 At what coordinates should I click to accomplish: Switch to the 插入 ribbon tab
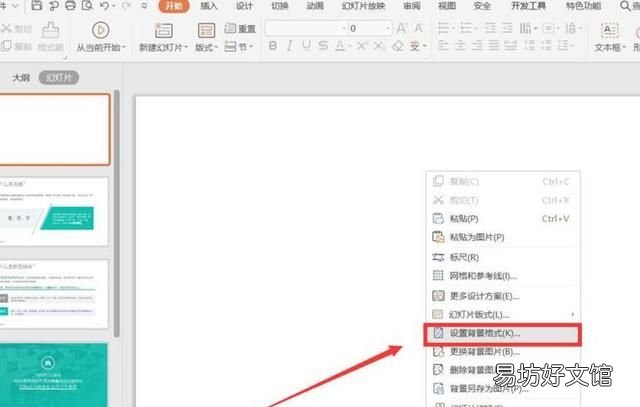click(x=209, y=6)
